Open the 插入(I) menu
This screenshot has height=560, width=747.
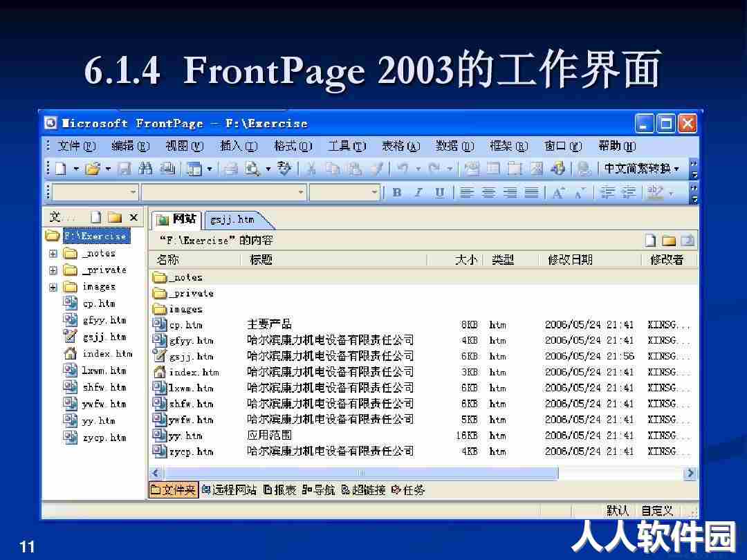[x=238, y=146]
